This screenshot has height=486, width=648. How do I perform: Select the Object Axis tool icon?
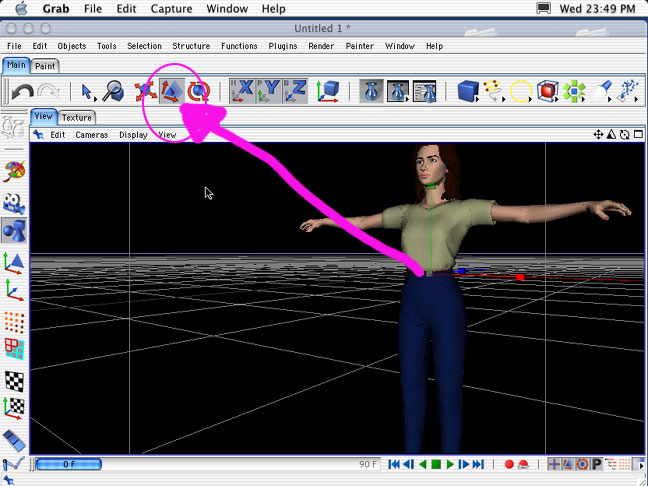tap(14, 290)
